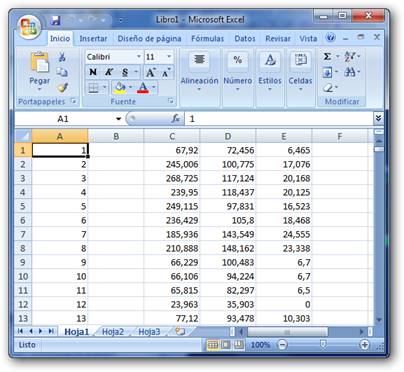Click inside the formula bar field
404x372 pixels.
[279, 119]
